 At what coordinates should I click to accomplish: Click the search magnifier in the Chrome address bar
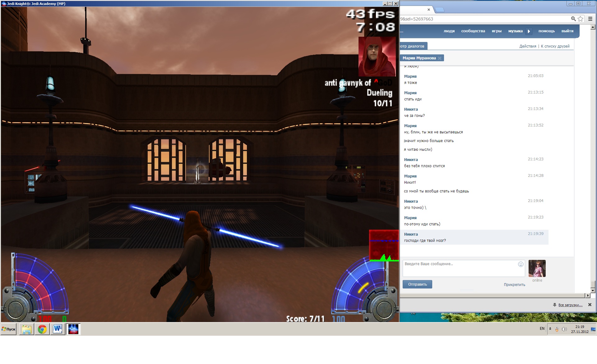tap(573, 19)
